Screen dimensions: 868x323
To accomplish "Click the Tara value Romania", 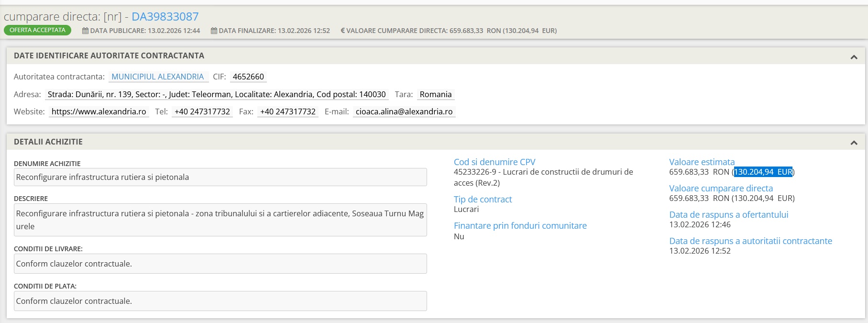I will tap(436, 94).
